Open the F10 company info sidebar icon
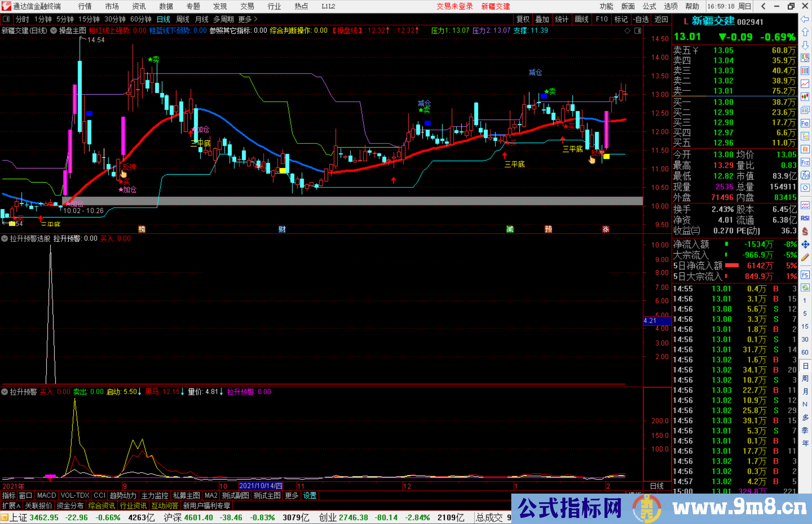 click(x=805, y=123)
